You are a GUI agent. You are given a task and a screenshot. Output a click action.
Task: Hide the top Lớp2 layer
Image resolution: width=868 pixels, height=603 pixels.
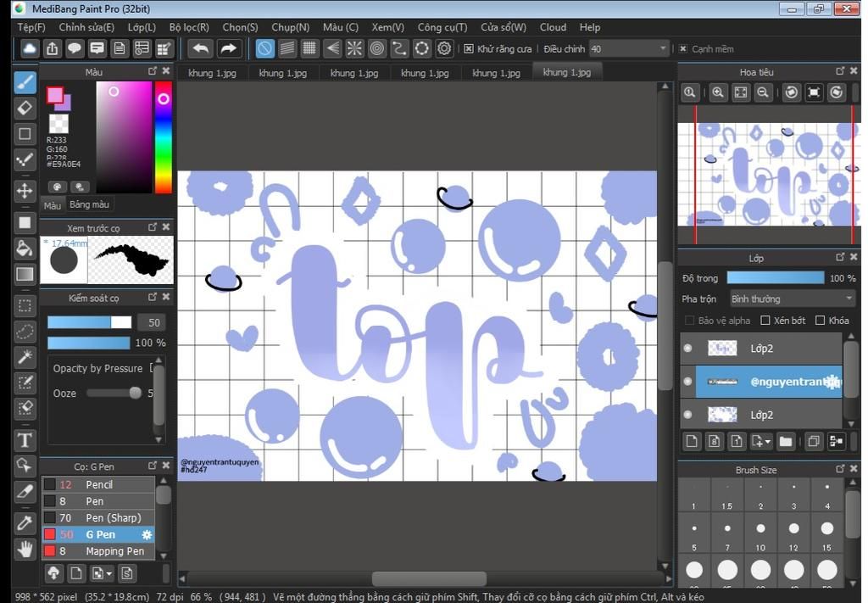coord(687,348)
